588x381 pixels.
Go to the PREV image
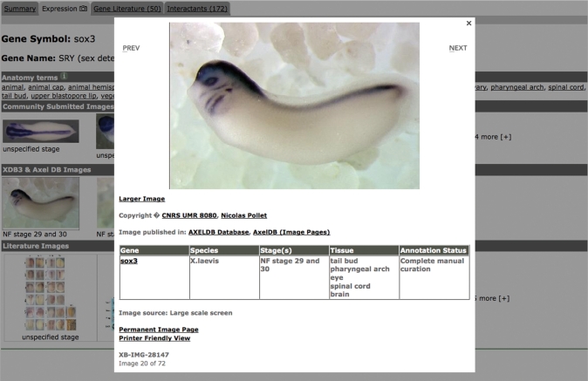(131, 48)
